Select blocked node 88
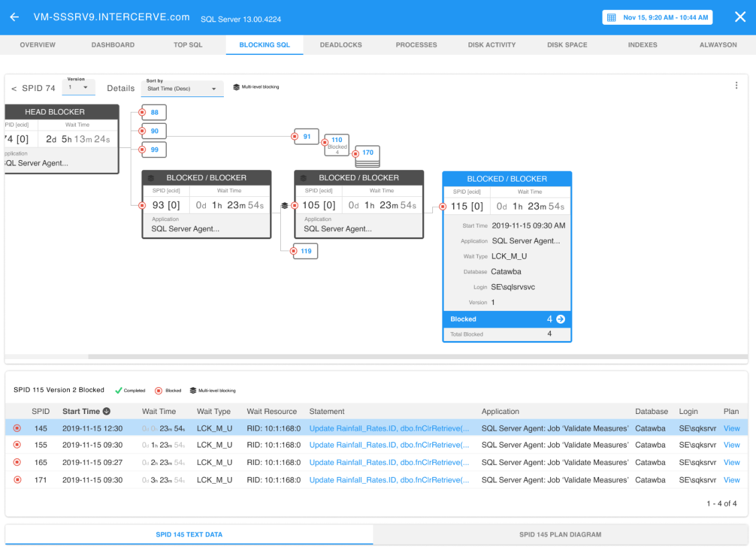This screenshot has height=556, width=756. [x=155, y=113]
